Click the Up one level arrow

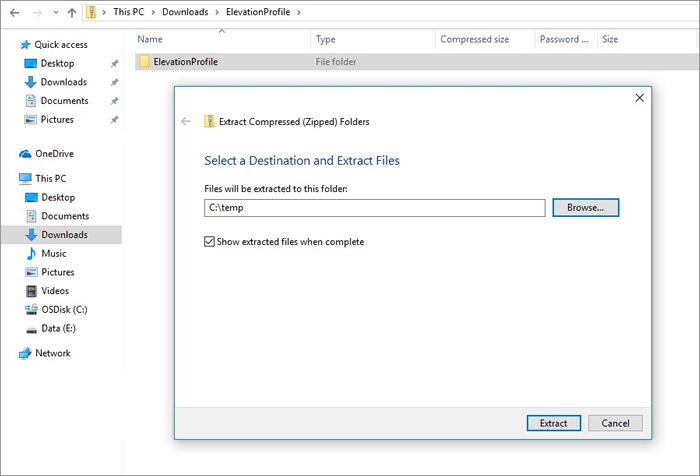(x=72, y=12)
